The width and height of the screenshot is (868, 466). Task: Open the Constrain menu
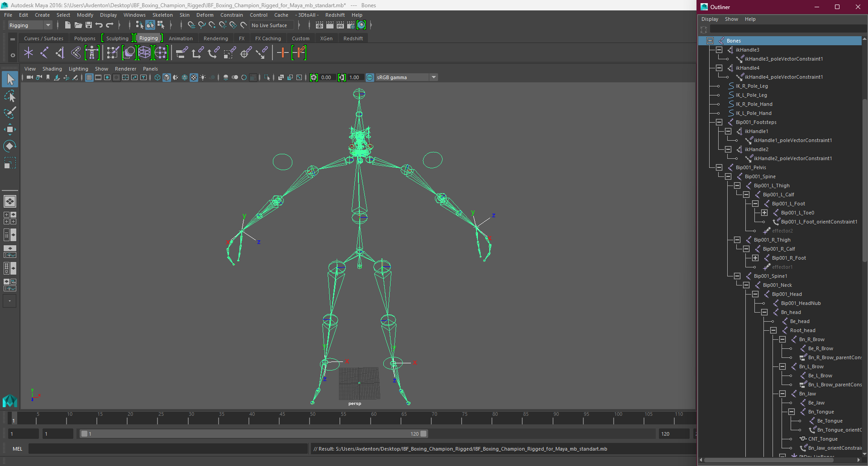pos(232,15)
